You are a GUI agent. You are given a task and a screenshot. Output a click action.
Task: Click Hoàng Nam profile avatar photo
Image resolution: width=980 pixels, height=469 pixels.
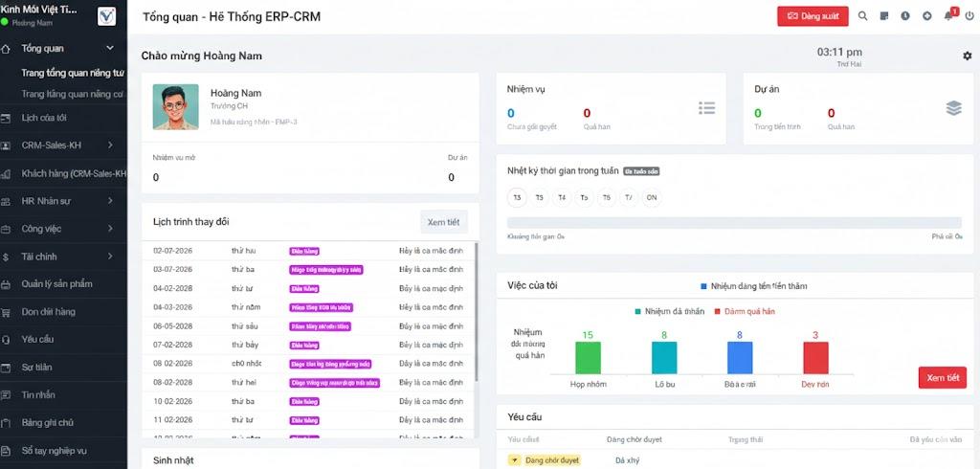[x=176, y=107]
